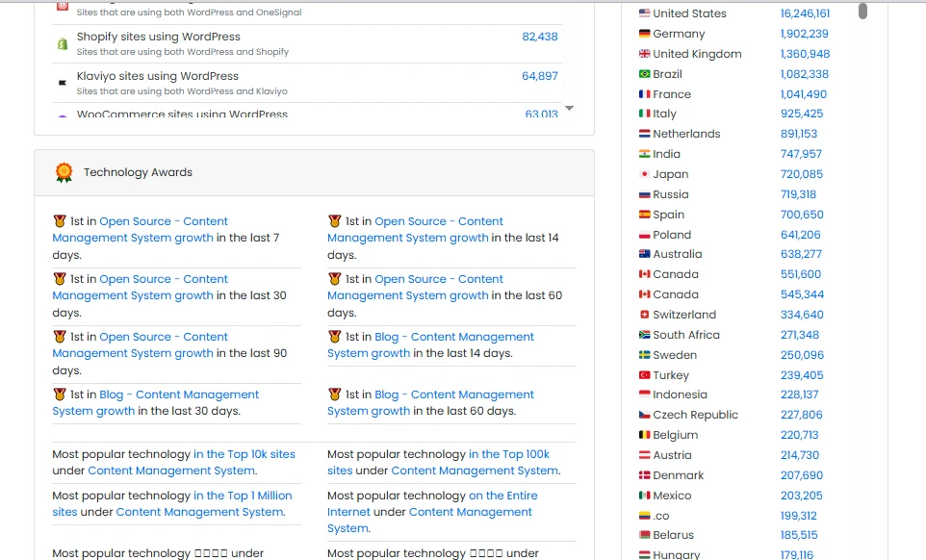Click the Brazil flag icon

(x=644, y=74)
